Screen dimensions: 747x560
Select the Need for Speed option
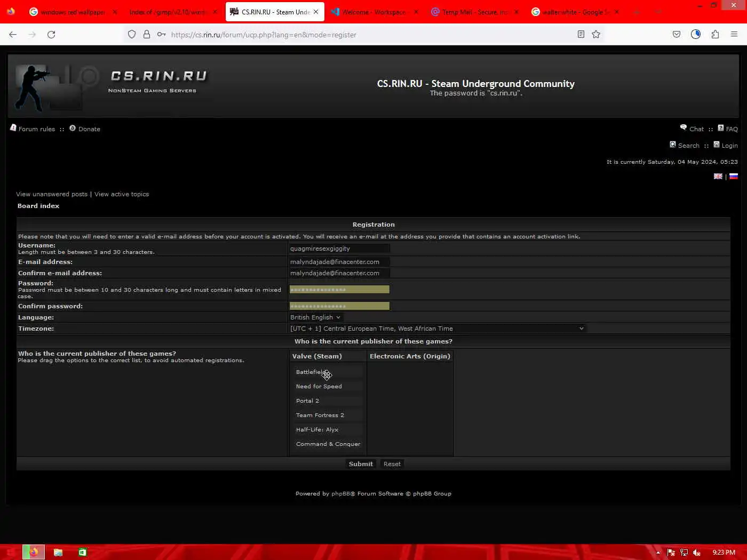[328, 387]
